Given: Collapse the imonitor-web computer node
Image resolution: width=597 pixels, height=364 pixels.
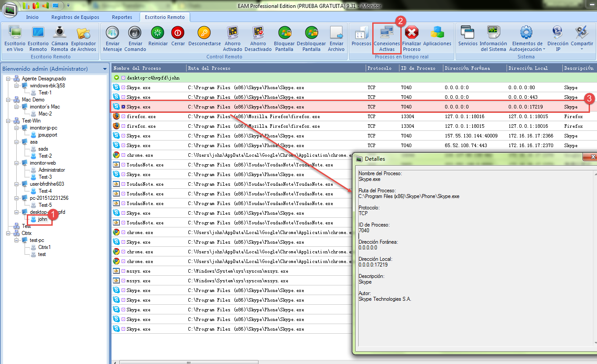Looking at the screenshot, I should (x=17, y=163).
